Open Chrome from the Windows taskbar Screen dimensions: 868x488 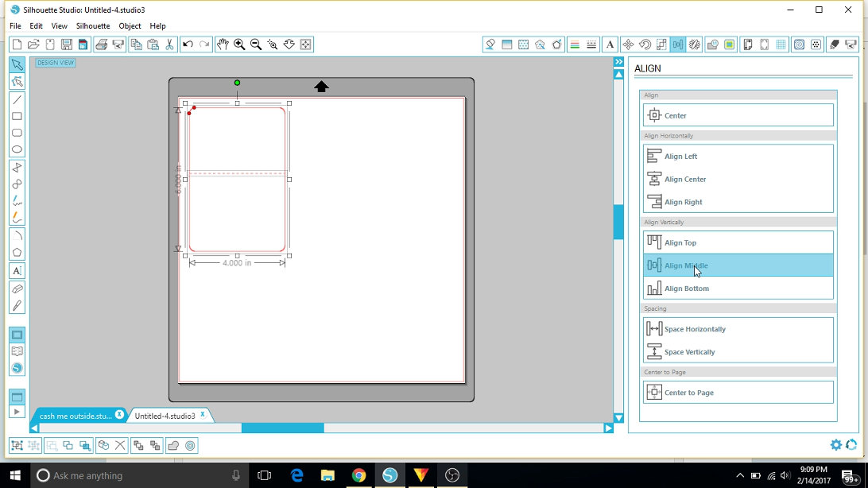point(358,475)
